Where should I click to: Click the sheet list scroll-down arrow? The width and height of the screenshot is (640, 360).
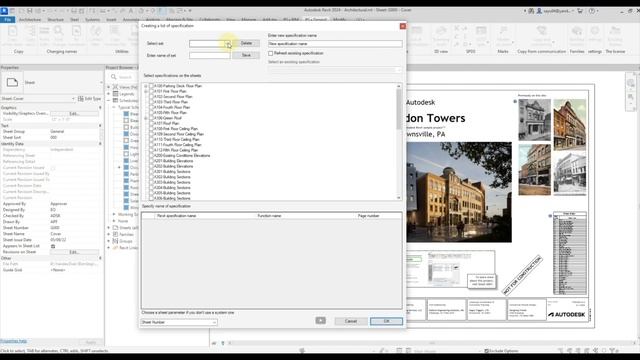[399, 198]
